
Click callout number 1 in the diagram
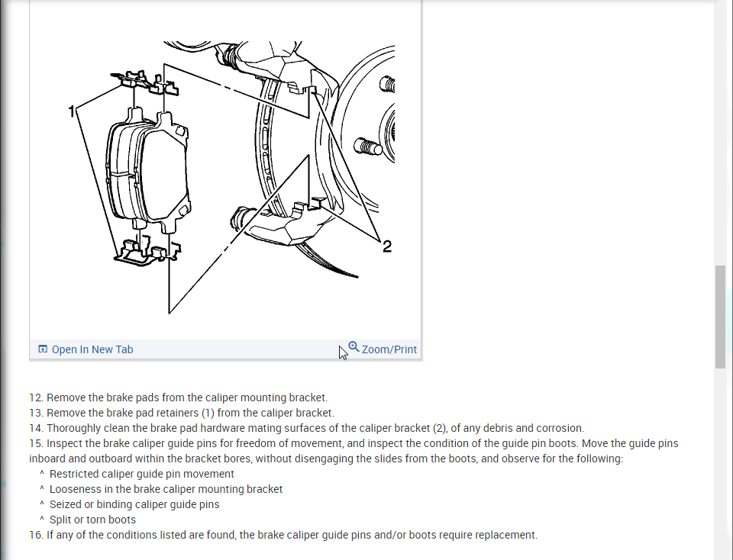[71, 111]
